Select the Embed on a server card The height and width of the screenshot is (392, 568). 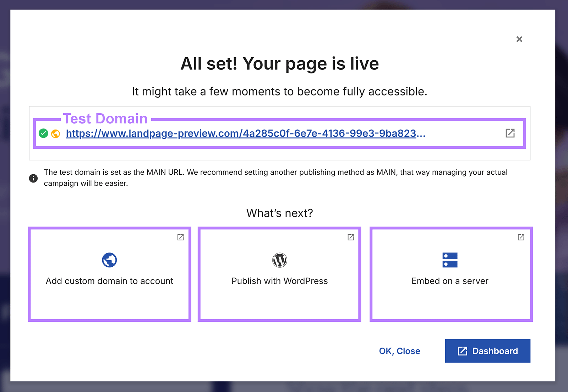coord(450,274)
